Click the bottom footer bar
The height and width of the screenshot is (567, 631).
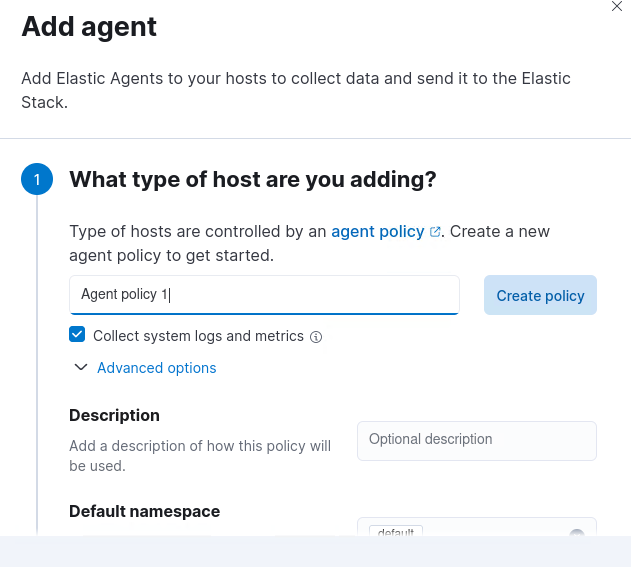point(315,551)
